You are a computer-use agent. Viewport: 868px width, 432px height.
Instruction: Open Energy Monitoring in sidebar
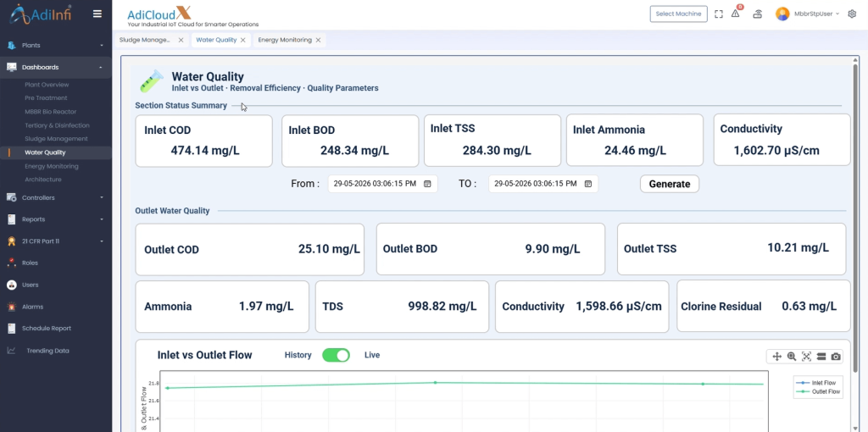[52, 166]
